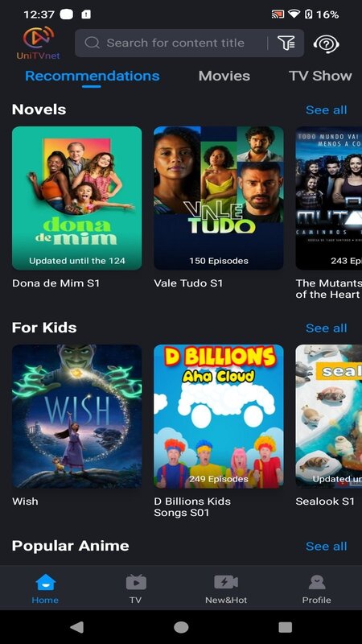This screenshot has height=644, width=362.
Task: Open the TV section icon
Action: click(x=136, y=582)
